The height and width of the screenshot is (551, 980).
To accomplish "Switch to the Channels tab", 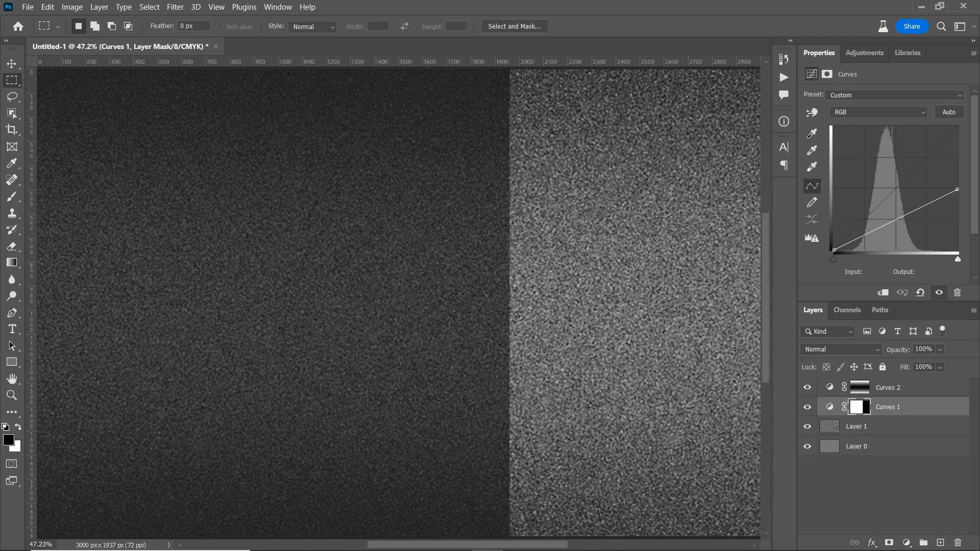I will click(847, 310).
